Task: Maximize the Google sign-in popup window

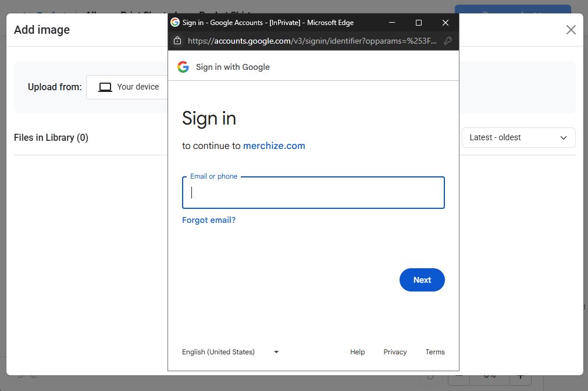Action: (x=419, y=23)
